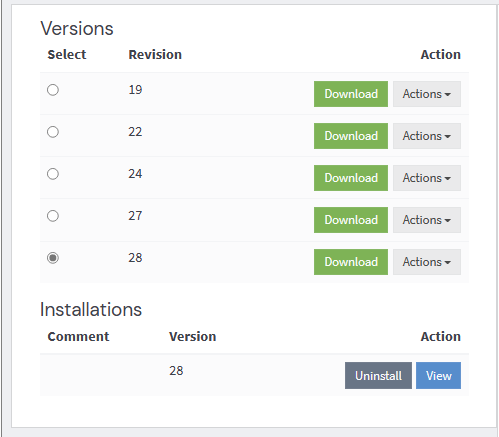
Task: Download revision 22
Action: (351, 136)
